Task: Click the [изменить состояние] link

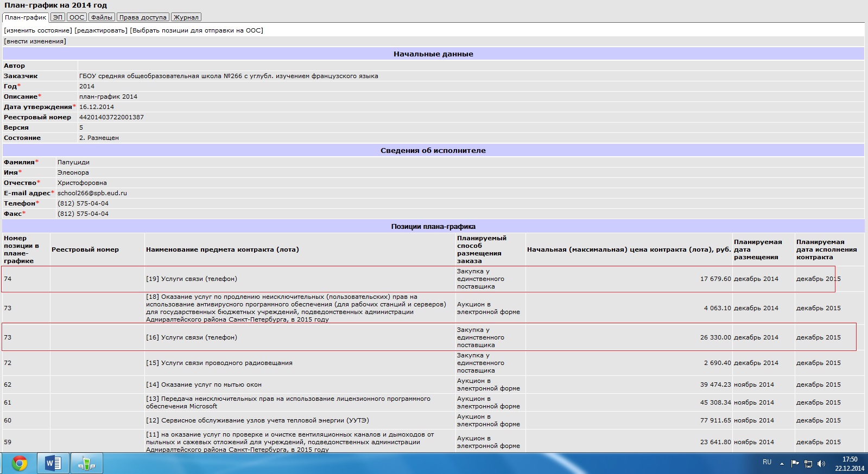Action: coord(38,30)
